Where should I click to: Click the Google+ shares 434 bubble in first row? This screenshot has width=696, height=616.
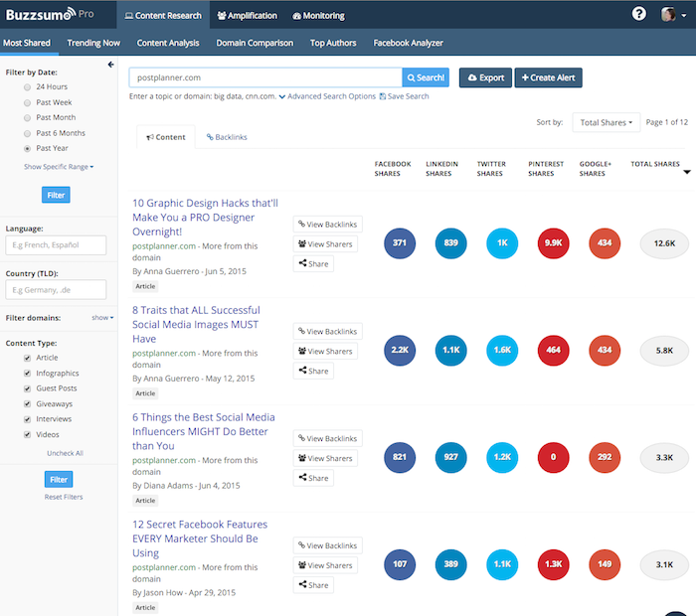(605, 243)
